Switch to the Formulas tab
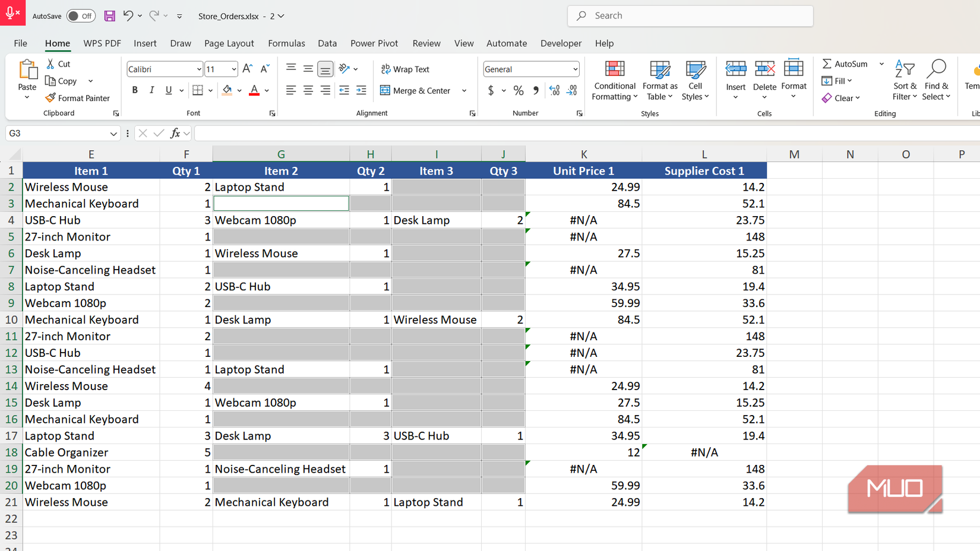 (x=286, y=43)
